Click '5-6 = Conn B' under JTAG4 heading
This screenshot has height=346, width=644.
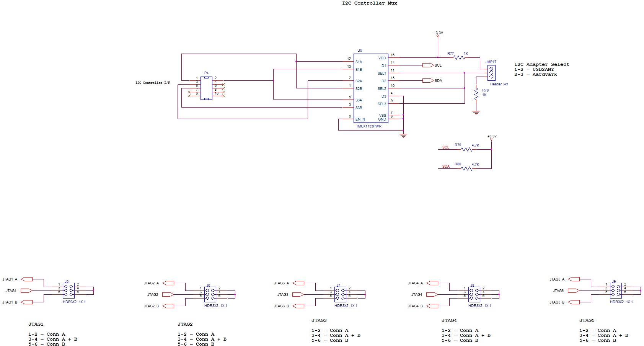coord(460,340)
